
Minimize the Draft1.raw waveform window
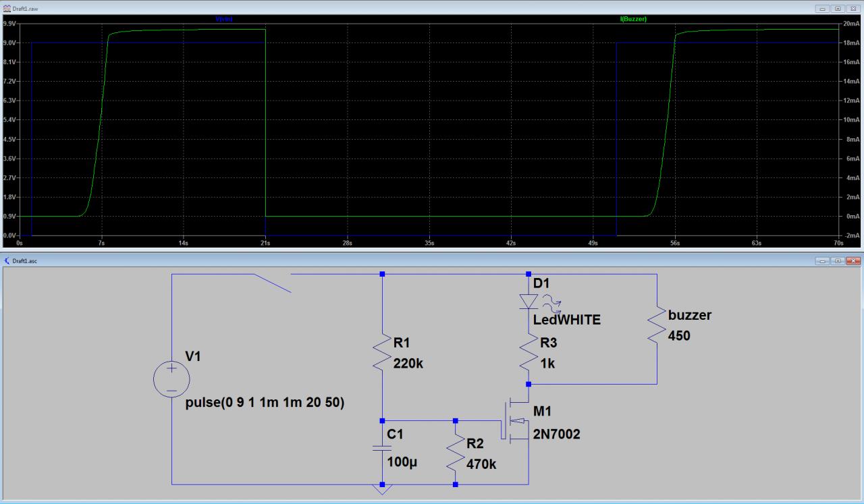click(x=822, y=8)
